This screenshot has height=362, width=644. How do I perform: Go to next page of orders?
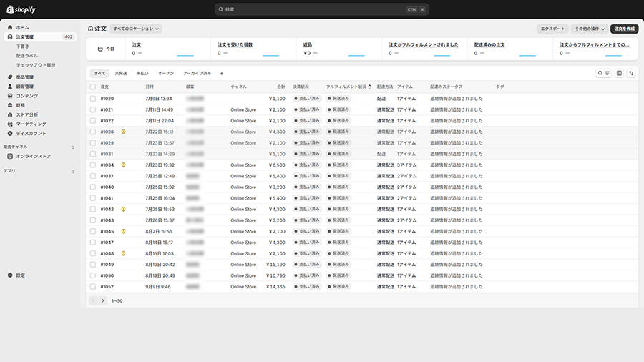pos(103,301)
